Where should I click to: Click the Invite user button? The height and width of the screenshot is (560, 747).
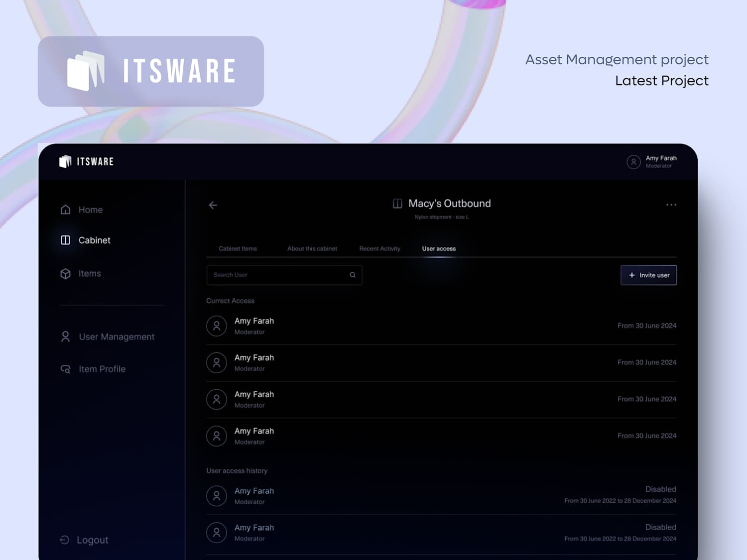pyautogui.click(x=648, y=275)
